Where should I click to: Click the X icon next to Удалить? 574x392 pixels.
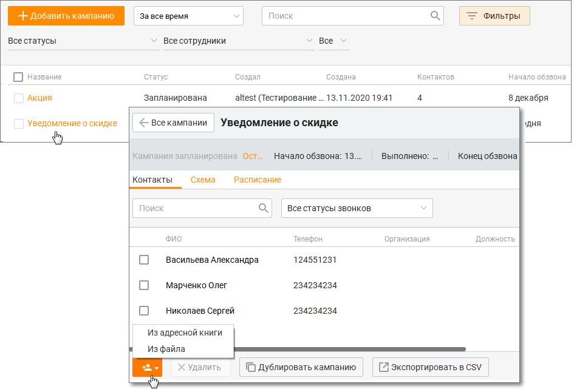181,367
